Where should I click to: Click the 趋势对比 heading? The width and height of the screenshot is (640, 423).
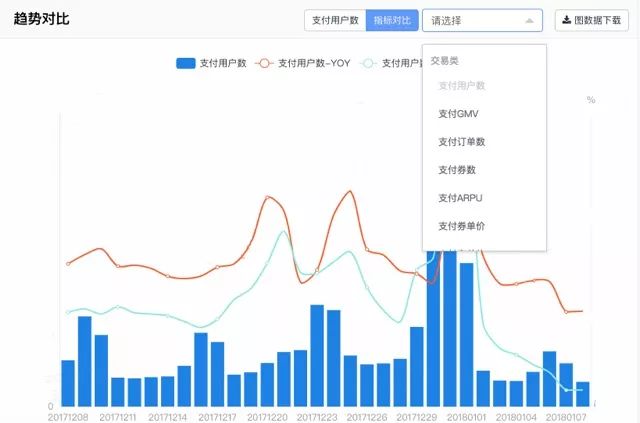click(41, 19)
